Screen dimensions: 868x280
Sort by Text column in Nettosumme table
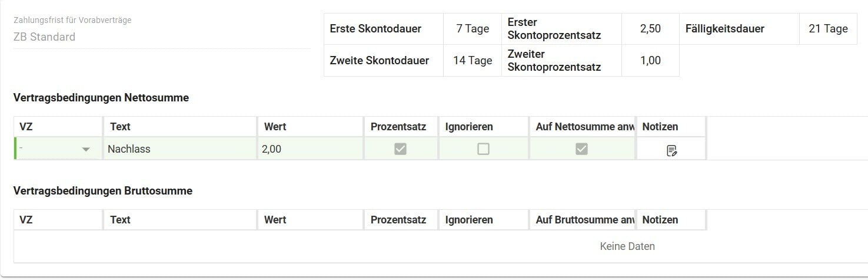[180, 127]
